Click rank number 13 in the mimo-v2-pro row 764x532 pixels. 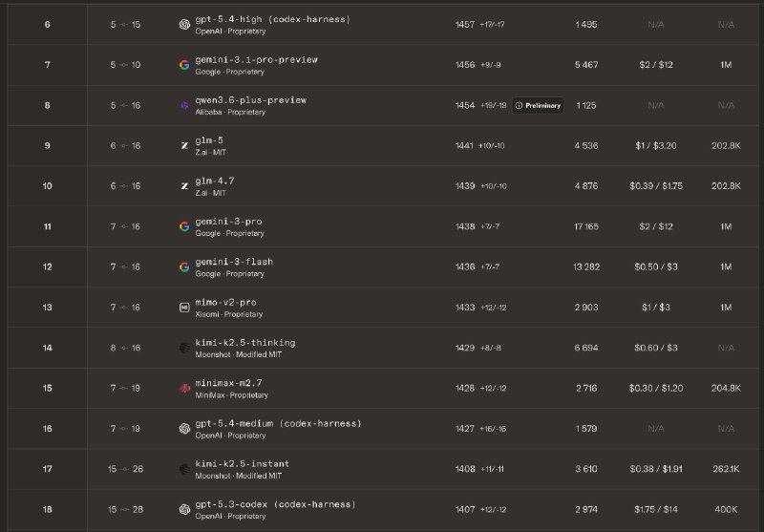48,308
